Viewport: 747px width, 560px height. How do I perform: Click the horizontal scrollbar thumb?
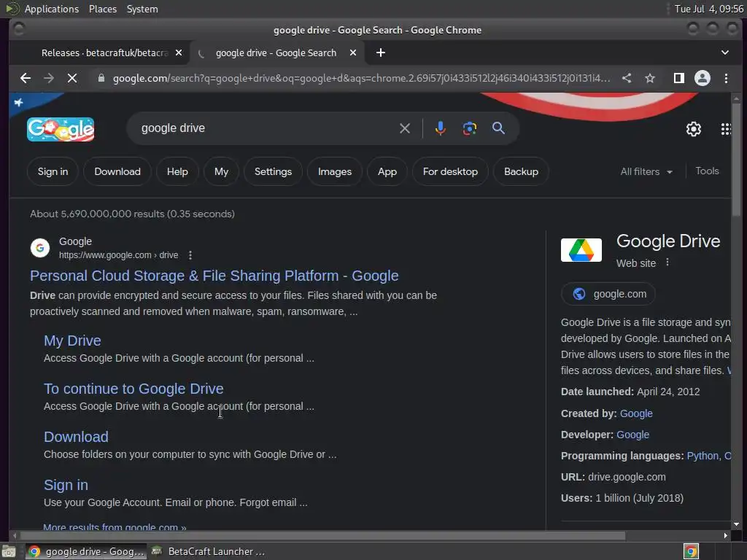click(x=322, y=536)
